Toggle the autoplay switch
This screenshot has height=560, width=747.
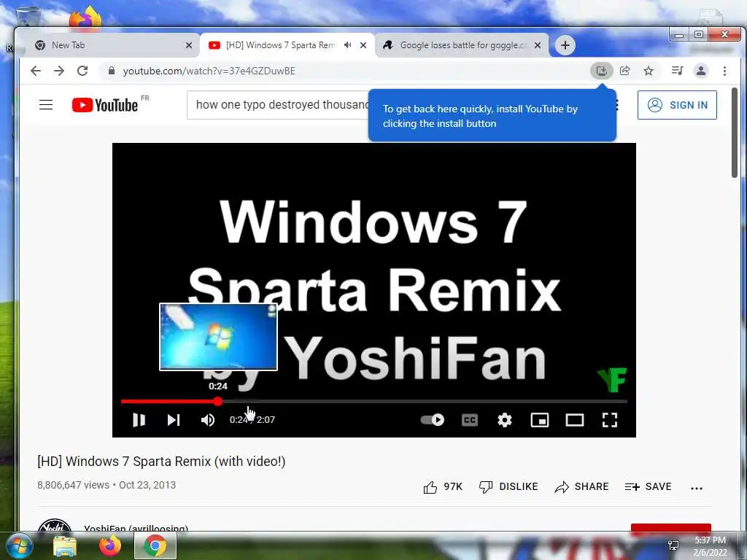433,419
